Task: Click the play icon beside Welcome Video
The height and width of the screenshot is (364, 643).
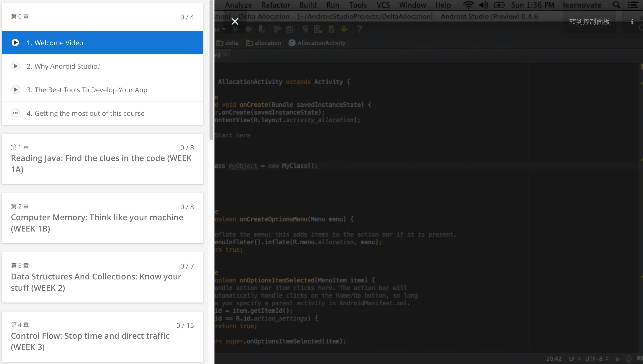Action: (15, 43)
